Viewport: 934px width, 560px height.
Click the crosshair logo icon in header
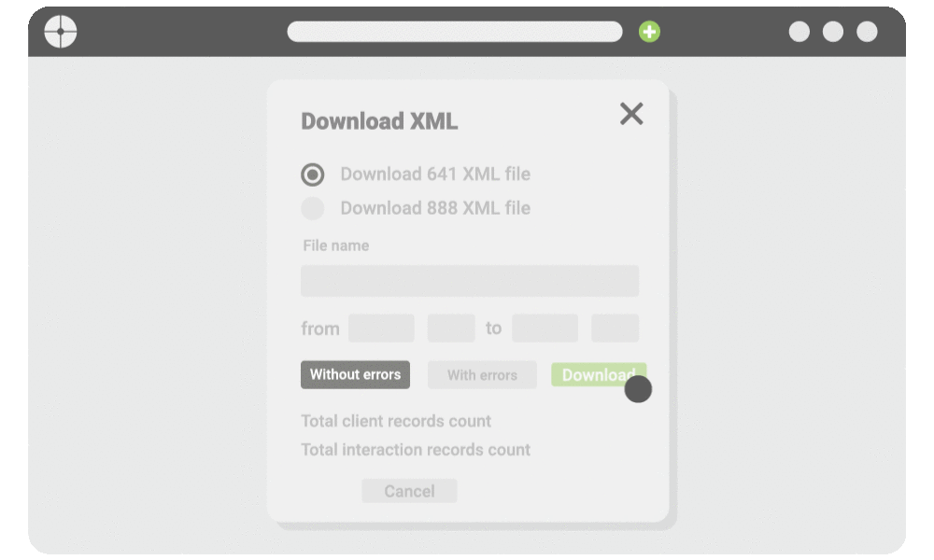tap(61, 32)
